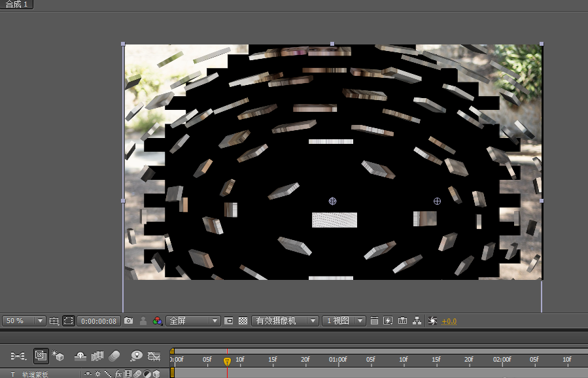
Task: Click the snapshot camera icon
Action: click(129, 321)
